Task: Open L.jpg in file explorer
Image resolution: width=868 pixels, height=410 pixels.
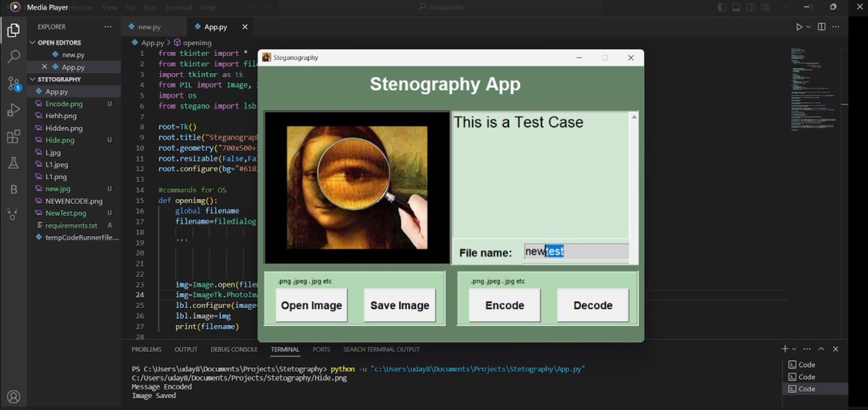Action: point(74,153)
